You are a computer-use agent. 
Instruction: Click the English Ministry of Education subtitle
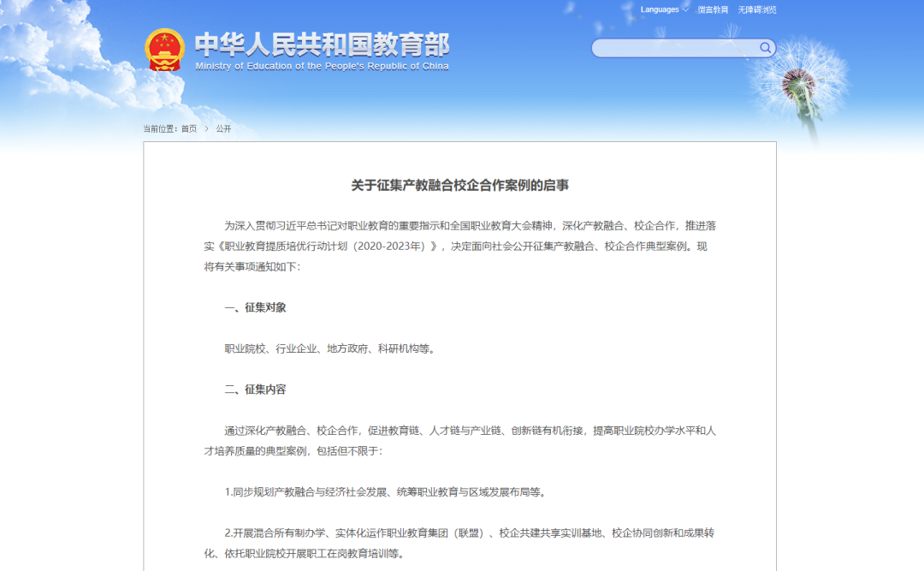(322, 66)
